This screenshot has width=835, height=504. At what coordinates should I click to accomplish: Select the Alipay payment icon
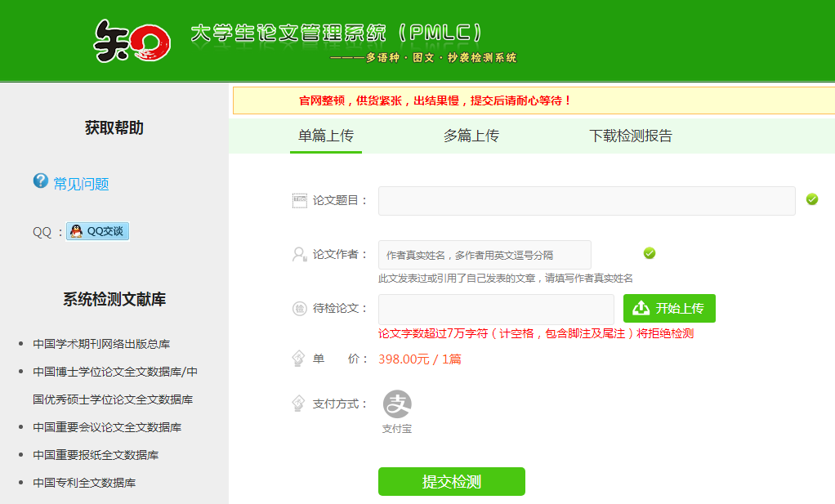click(x=397, y=404)
